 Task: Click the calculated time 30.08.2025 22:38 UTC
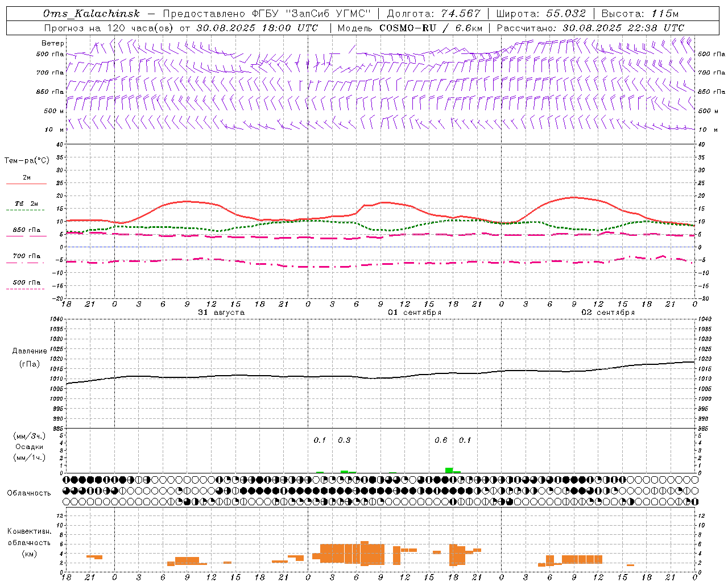point(623,28)
